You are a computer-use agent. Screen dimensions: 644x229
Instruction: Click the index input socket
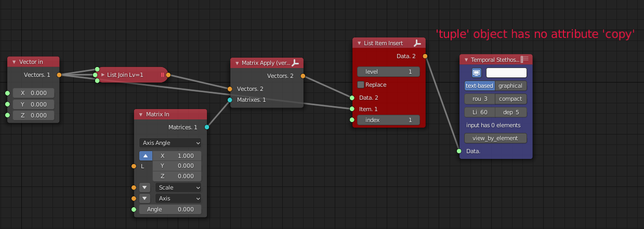coord(352,120)
